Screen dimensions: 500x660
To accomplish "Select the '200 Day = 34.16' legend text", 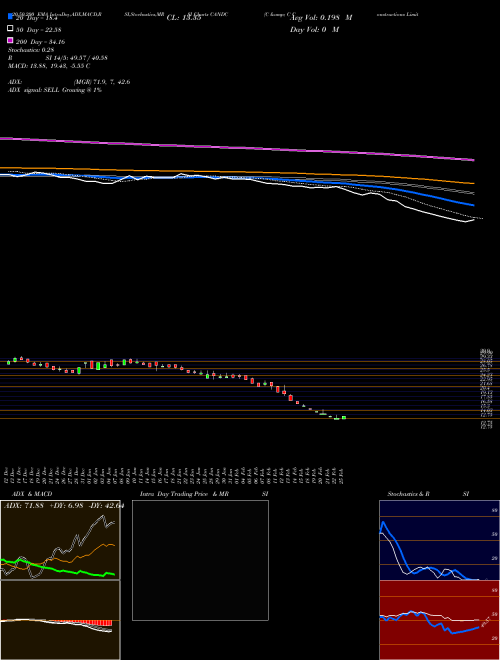I will coord(41,42).
